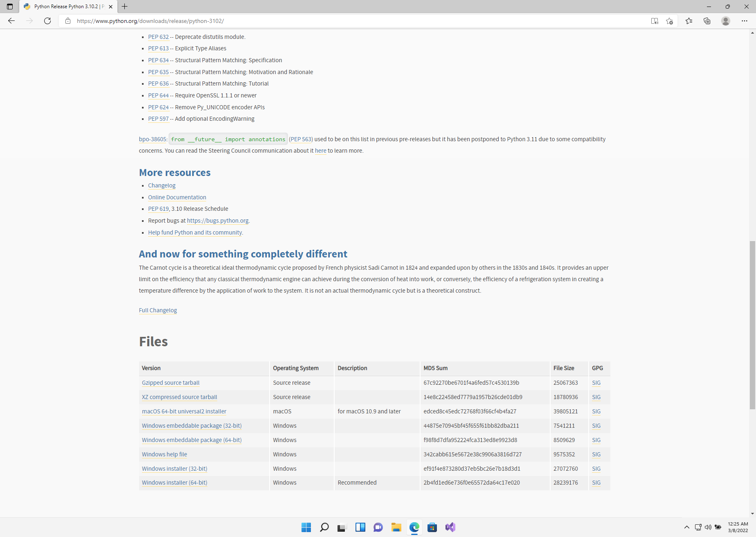Screen dimensions: 756x537
Task: Launch Visual Studio from the taskbar
Action: (x=450, y=527)
